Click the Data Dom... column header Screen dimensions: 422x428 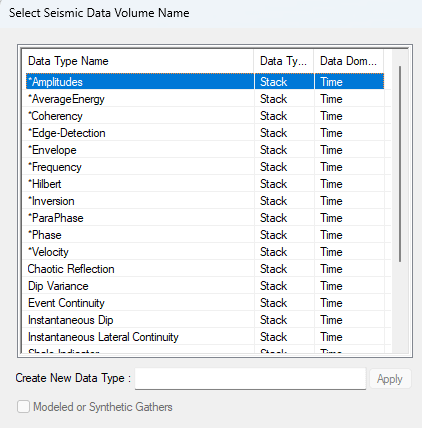click(x=349, y=61)
